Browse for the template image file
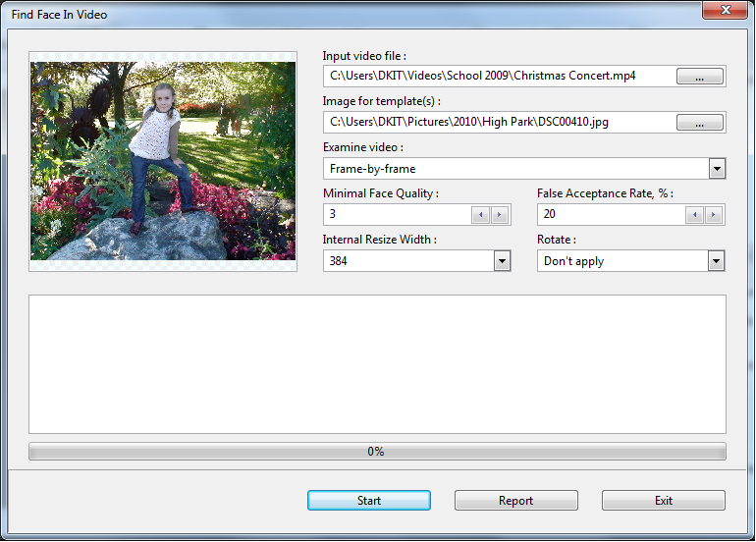756x542 pixels. 700,123
